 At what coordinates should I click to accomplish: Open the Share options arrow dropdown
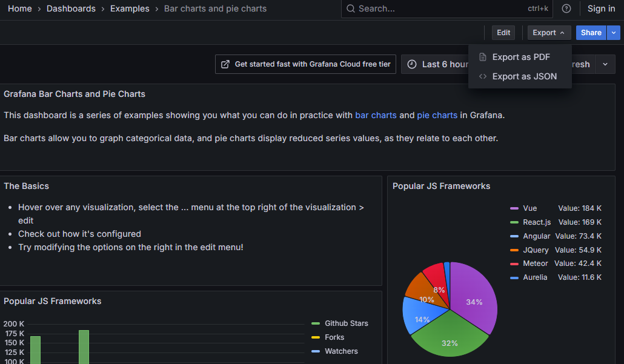tap(614, 33)
